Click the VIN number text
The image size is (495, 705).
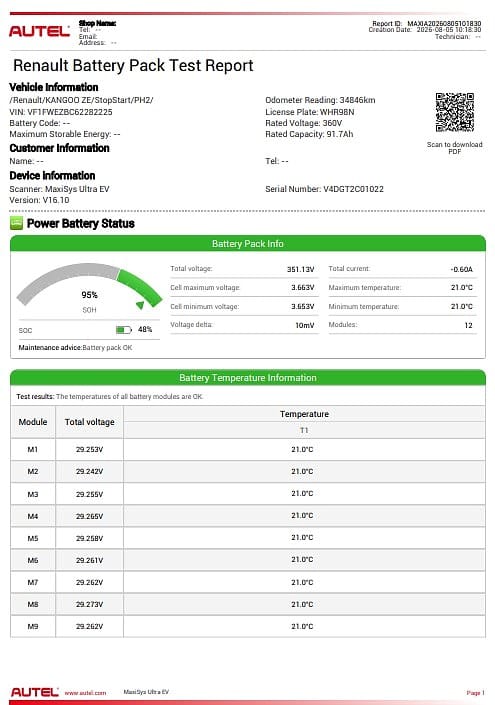[x=61, y=112]
